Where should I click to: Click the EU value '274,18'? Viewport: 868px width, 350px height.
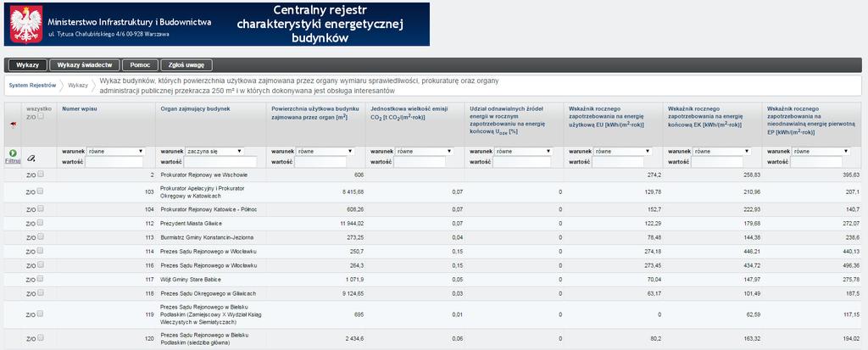point(652,252)
